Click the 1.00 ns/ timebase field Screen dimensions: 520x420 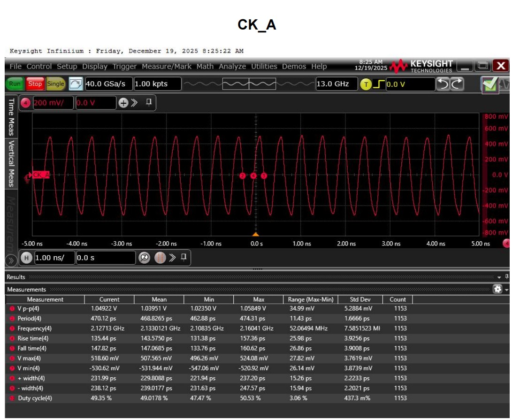click(54, 258)
